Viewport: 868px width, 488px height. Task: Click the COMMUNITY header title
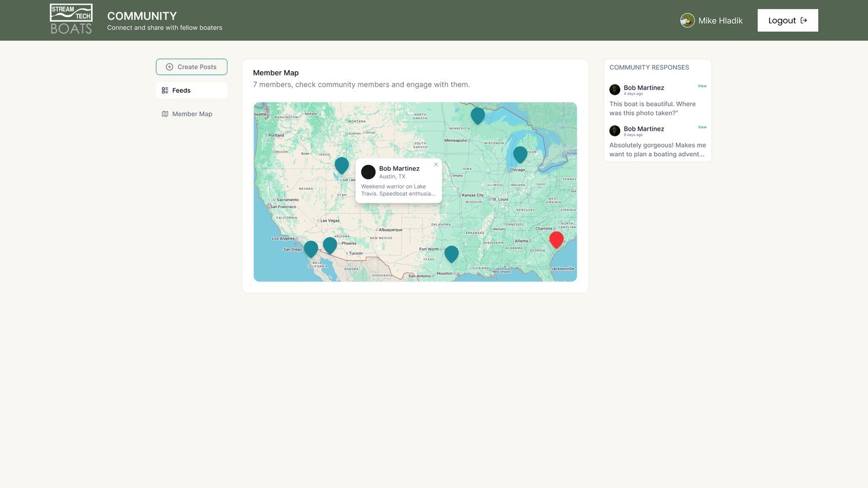click(142, 16)
